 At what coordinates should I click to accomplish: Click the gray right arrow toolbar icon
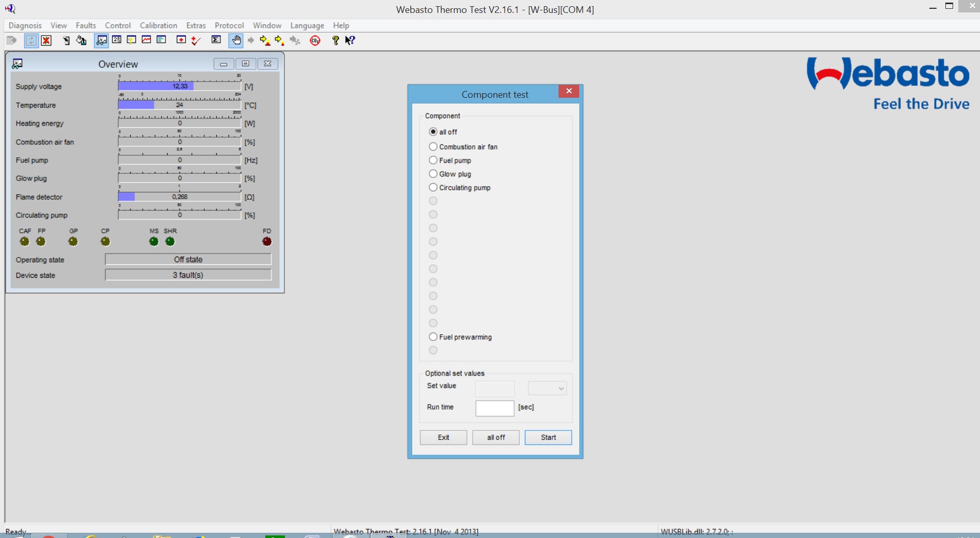[251, 40]
